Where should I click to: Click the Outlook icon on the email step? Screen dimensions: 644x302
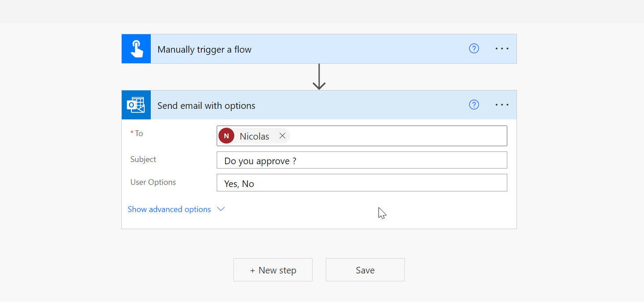[x=136, y=105]
